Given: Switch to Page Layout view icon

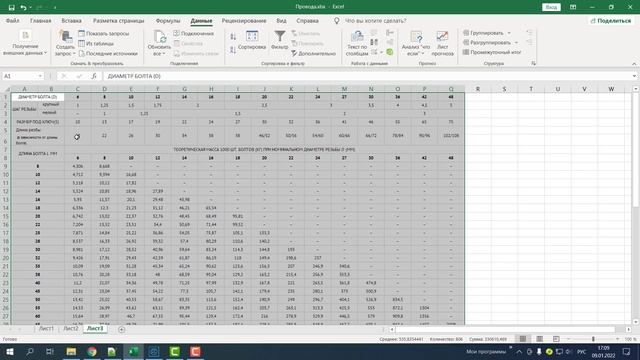Looking at the screenshot, I should coord(539,339).
